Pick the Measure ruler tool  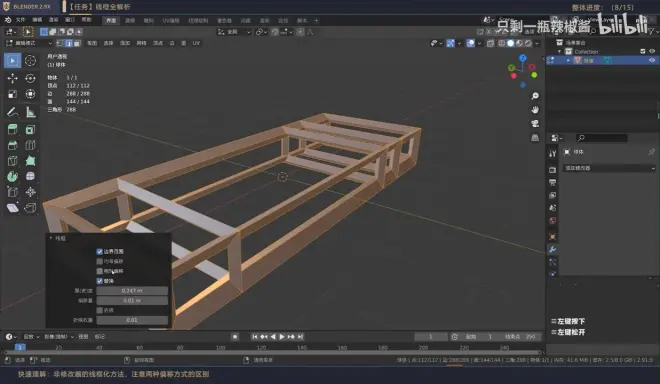coord(30,112)
